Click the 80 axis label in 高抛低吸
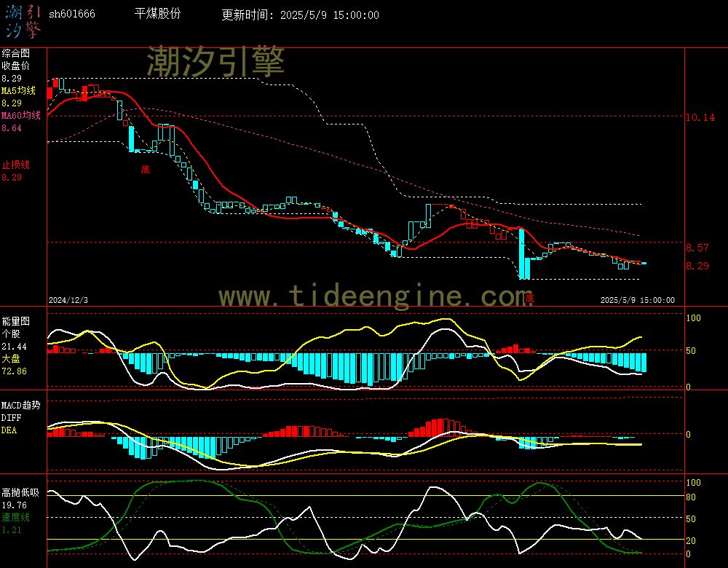 coord(691,497)
